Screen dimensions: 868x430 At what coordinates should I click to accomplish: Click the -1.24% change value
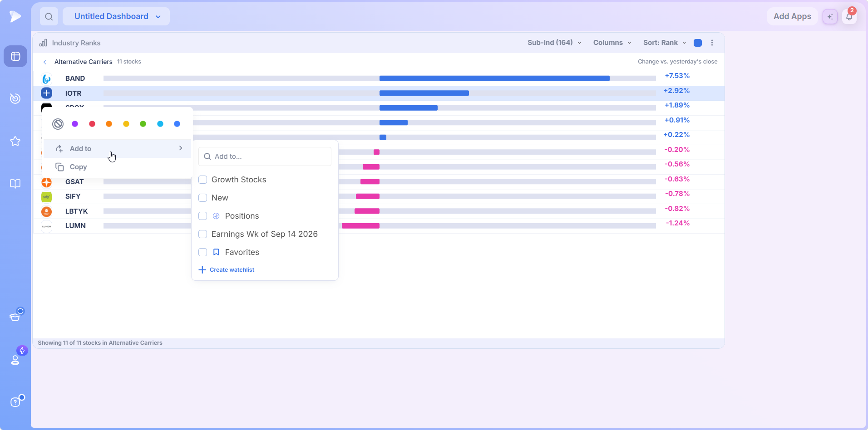click(677, 223)
